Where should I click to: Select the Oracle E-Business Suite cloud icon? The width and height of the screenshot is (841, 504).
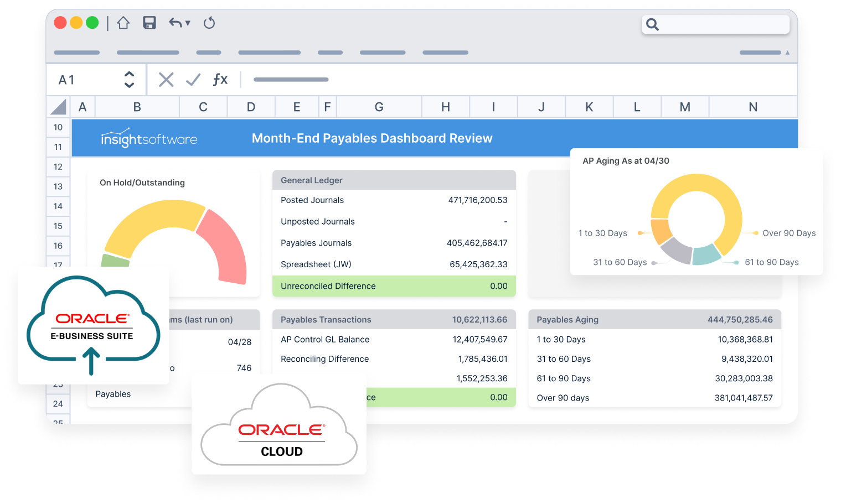93,325
